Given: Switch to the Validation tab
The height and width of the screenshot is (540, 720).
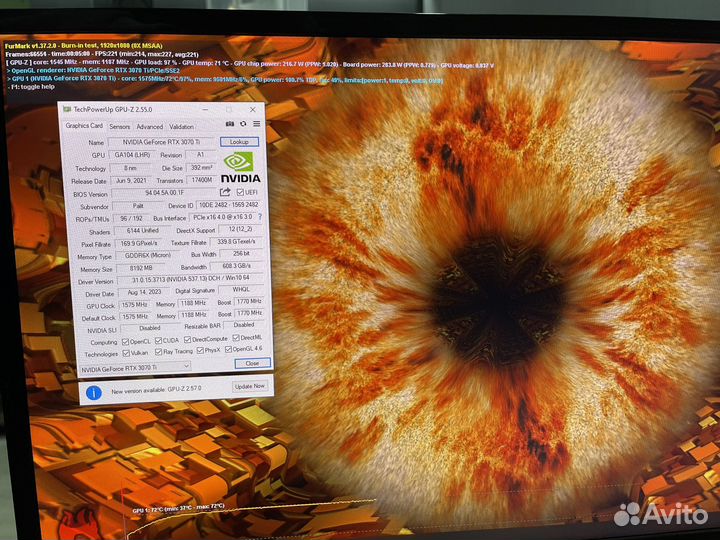Looking at the screenshot, I should (x=181, y=126).
